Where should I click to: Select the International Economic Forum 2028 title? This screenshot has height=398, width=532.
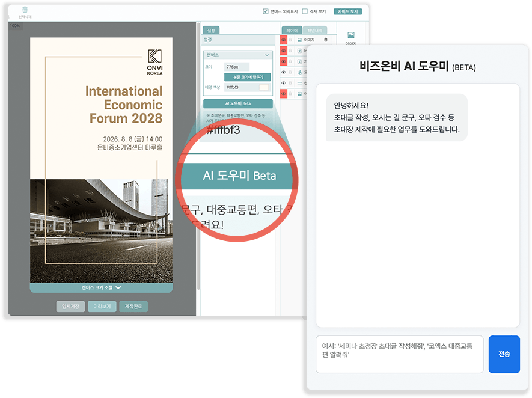point(124,105)
